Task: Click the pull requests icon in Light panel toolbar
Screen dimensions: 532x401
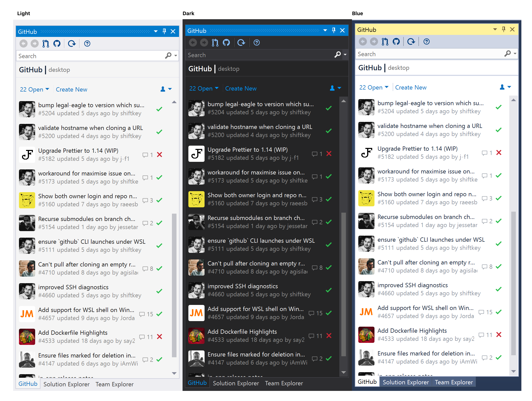Action: 46,44
